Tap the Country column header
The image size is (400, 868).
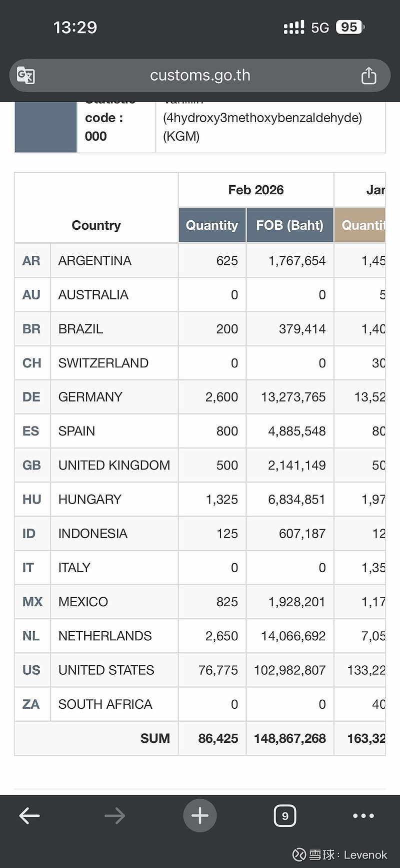96,225
